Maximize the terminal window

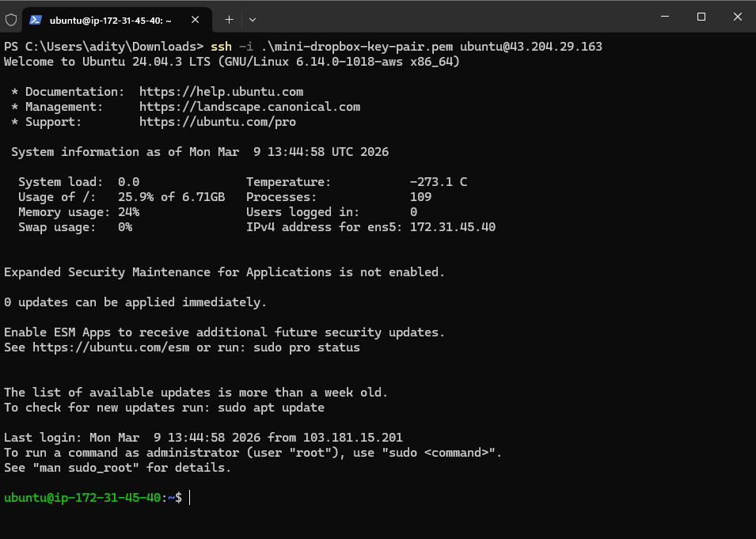[x=701, y=17]
